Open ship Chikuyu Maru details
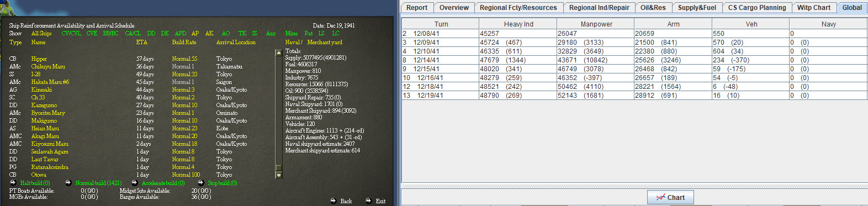868x206 pixels. (x=48, y=66)
